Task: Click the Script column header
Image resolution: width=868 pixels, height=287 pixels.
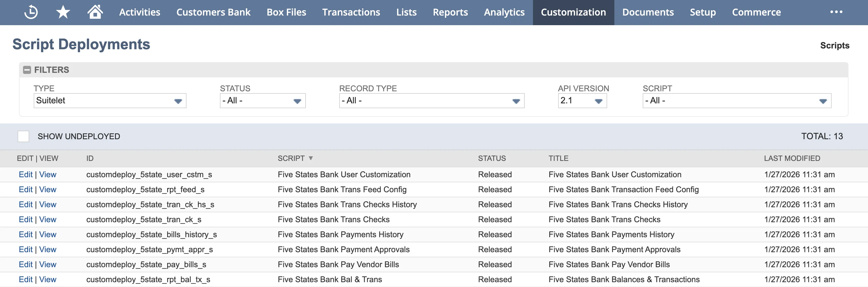Action: point(291,158)
